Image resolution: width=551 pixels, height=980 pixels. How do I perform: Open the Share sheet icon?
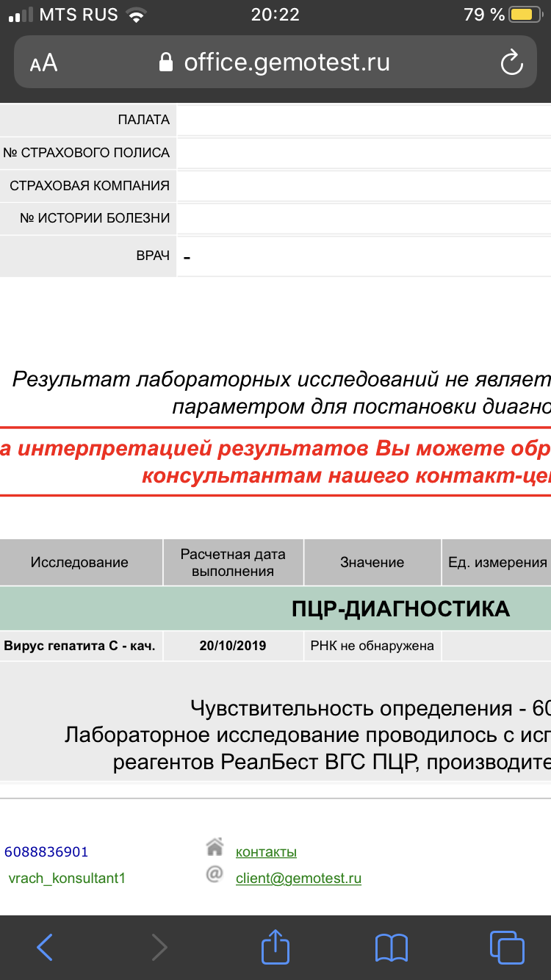point(275,946)
